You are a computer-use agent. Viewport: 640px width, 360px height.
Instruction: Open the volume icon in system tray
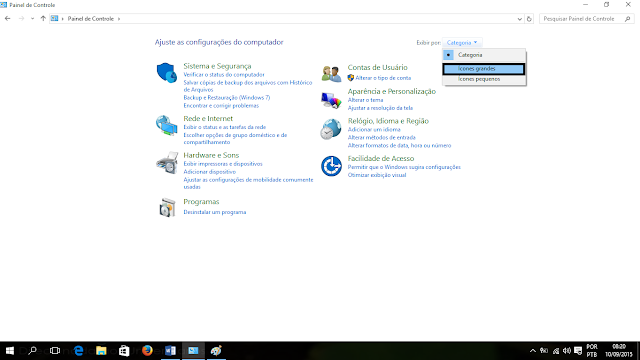coord(567,351)
